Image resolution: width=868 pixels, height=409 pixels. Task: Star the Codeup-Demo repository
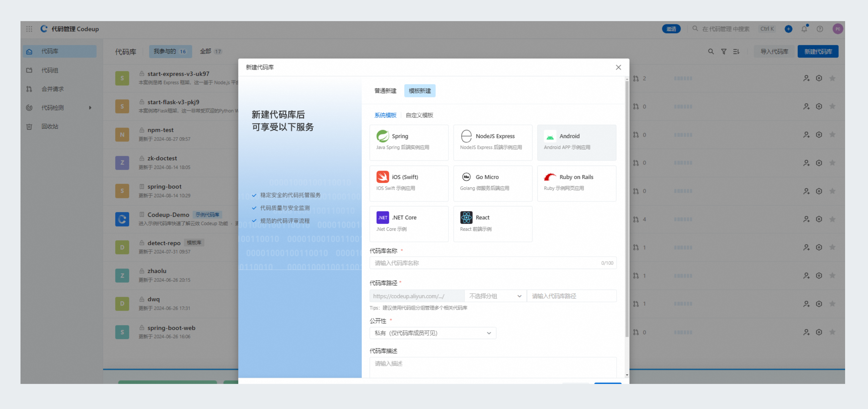832,219
